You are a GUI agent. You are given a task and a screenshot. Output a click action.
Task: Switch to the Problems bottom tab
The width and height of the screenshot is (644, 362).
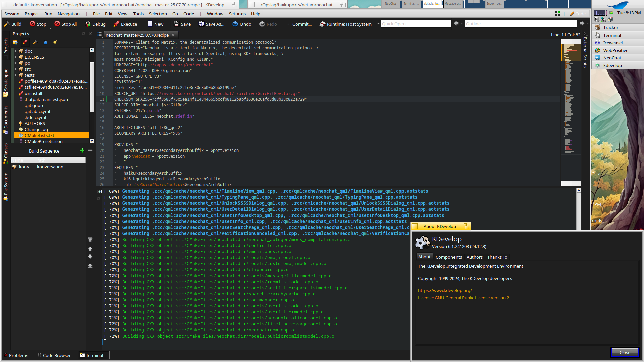[x=16, y=355]
